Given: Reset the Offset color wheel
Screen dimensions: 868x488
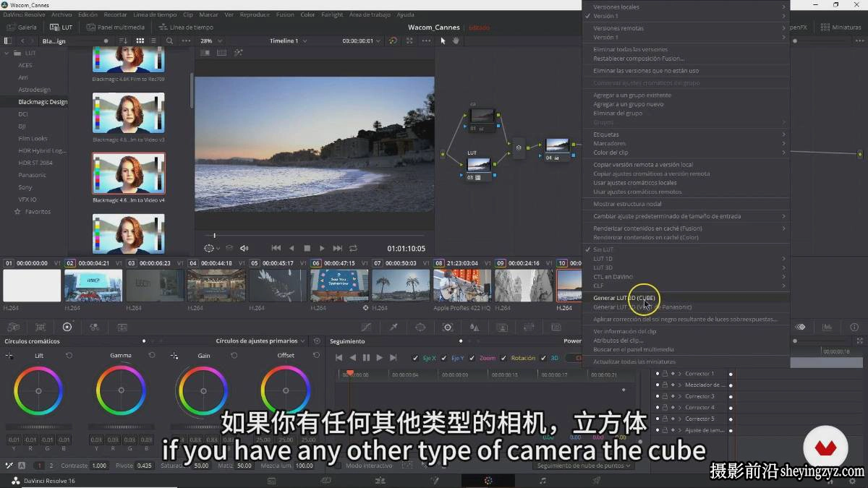Looking at the screenshot, I should 316,356.
